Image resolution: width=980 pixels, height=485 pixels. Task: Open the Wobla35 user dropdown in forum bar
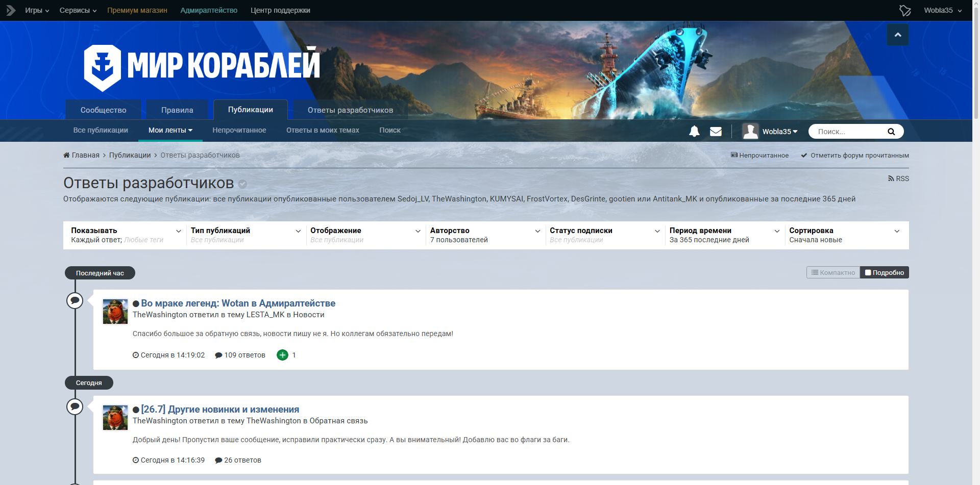click(780, 132)
